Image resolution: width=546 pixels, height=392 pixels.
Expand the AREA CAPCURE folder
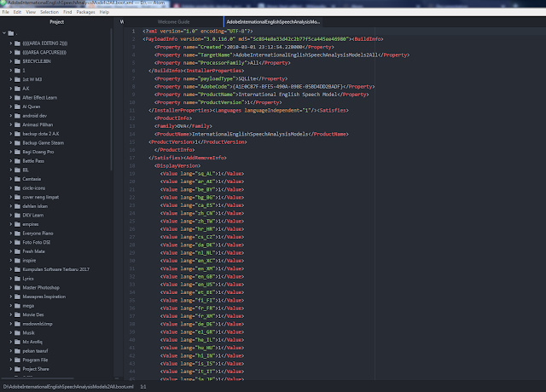tap(11, 53)
